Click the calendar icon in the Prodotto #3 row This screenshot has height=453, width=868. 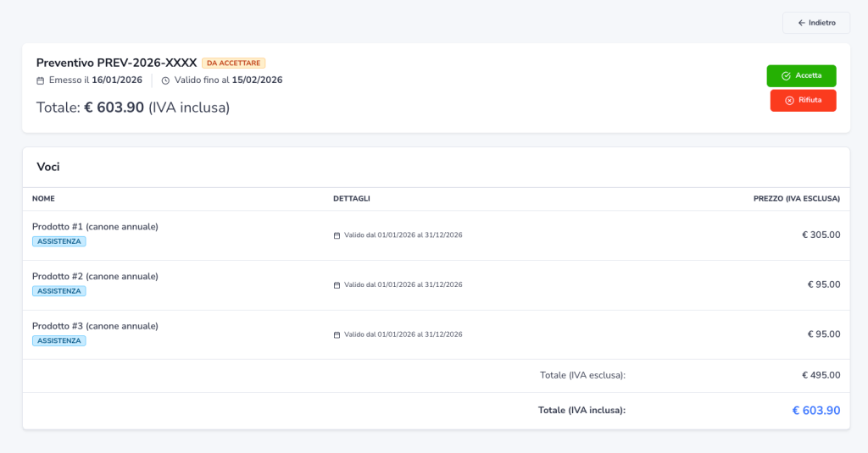pos(337,335)
